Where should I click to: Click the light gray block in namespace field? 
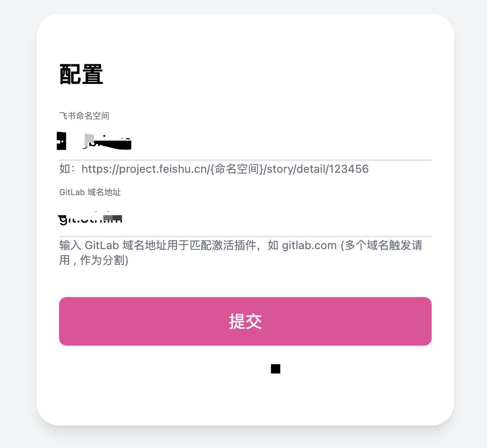pos(89,139)
